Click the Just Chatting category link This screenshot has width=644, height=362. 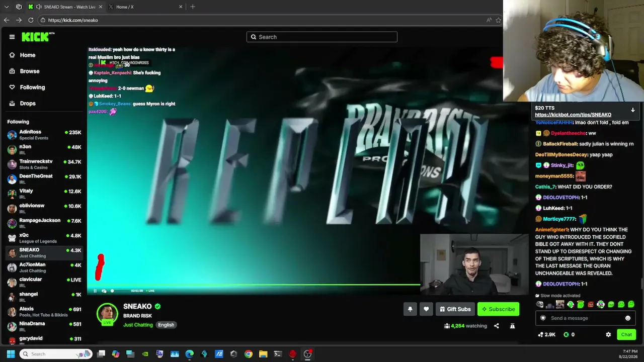[138, 325]
